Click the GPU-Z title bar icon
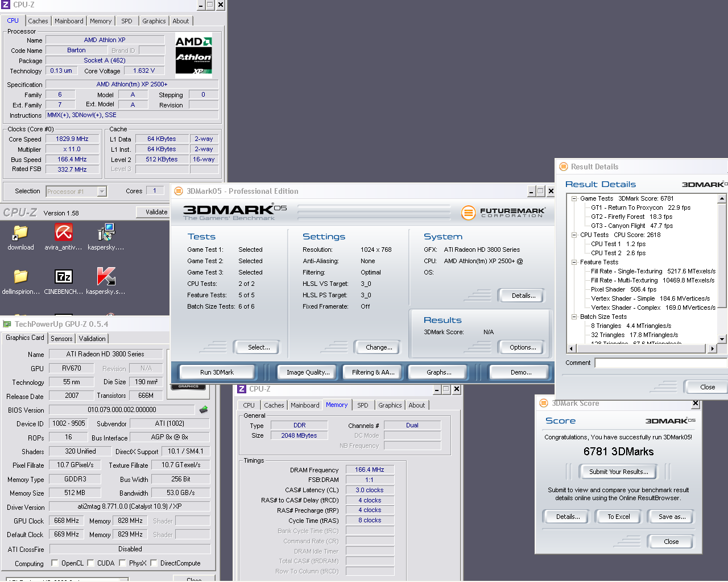The width and height of the screenshot is (728, 582). [x=7, y=324]
